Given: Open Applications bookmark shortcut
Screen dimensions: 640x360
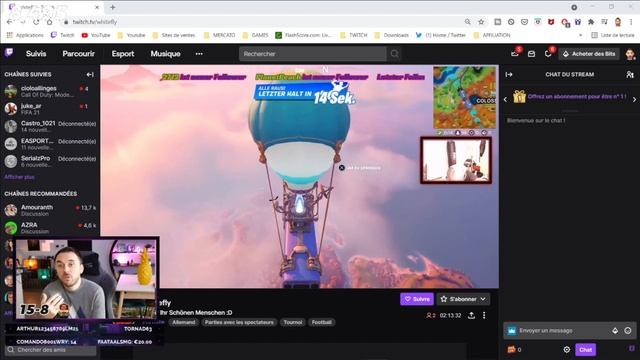Looking at the screenshot, I should (x=25, y=36).
